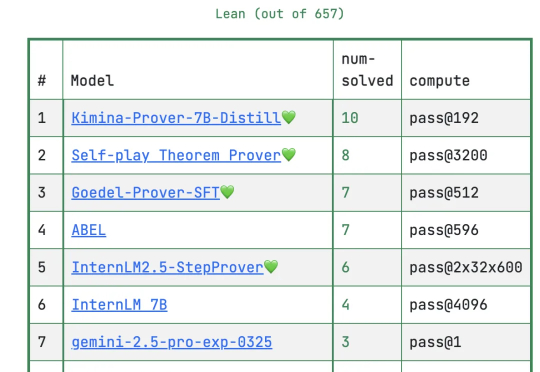Open the InternLM 7B link

click(119, 305)
